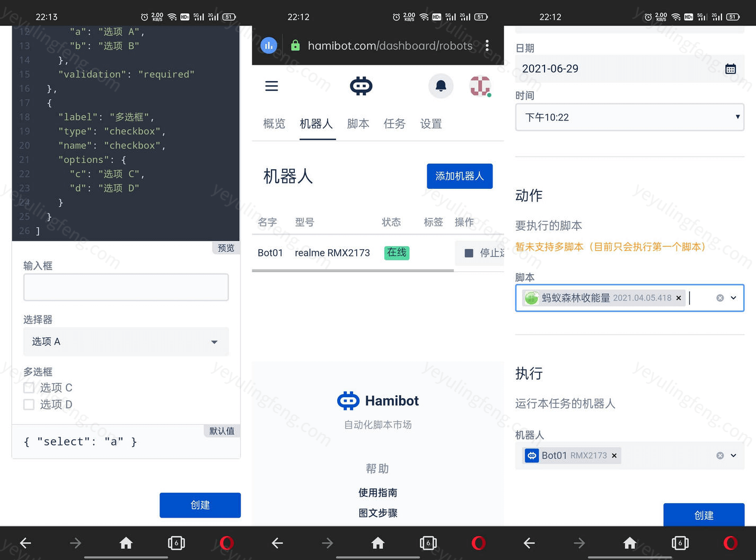The image size is (756, 560).
Task: Remove 蚂蚁森林收能量 script tag
Action: click(x=679, y=298)
